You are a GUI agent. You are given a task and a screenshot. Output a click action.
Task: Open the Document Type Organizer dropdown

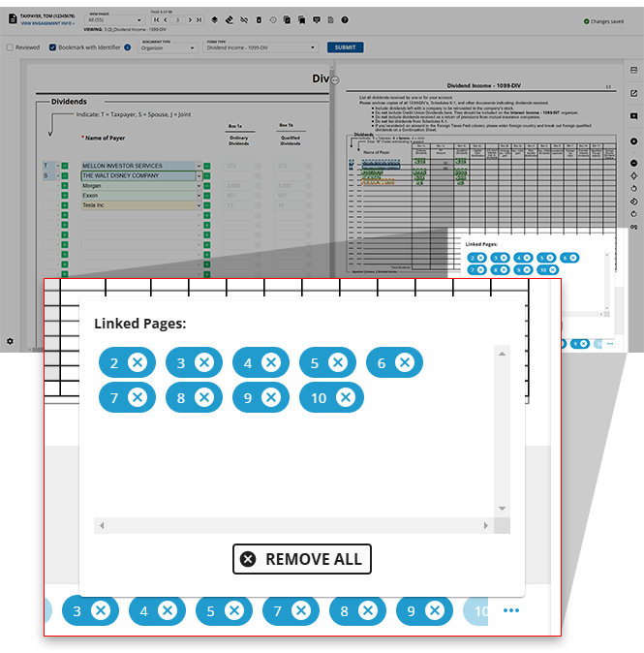[168, 47]
